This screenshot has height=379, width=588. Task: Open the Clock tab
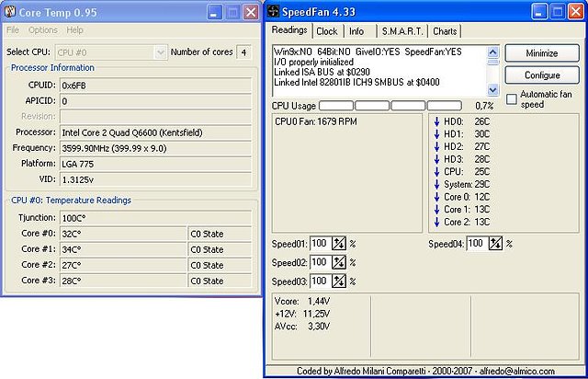(x=327, y=31)
